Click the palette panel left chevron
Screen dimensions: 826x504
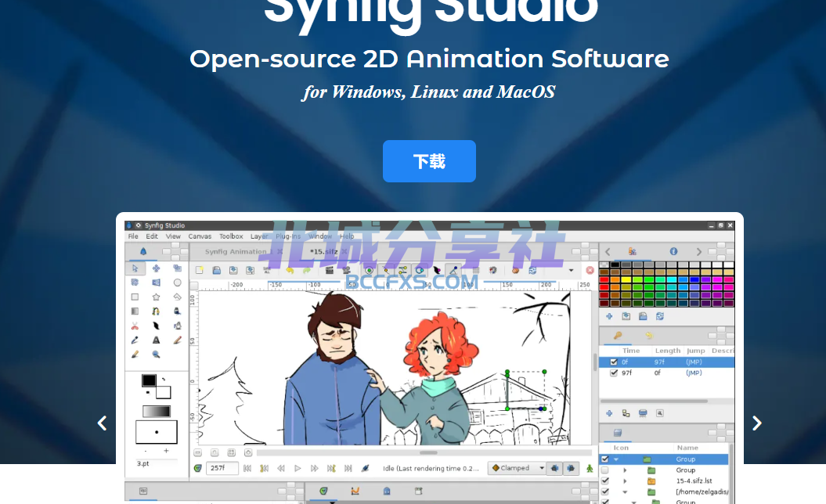click(608, 252)
